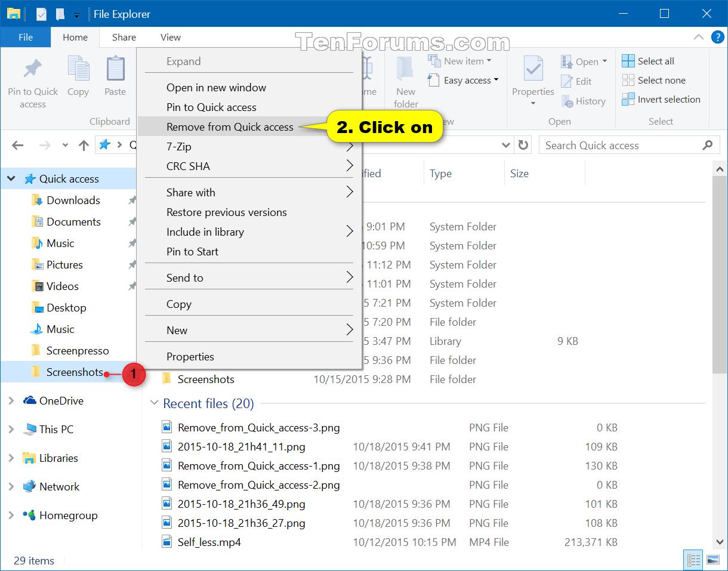The width and height of the screenshot is (728, 571).
Task: Choose Open in new window
Action: 249,87
